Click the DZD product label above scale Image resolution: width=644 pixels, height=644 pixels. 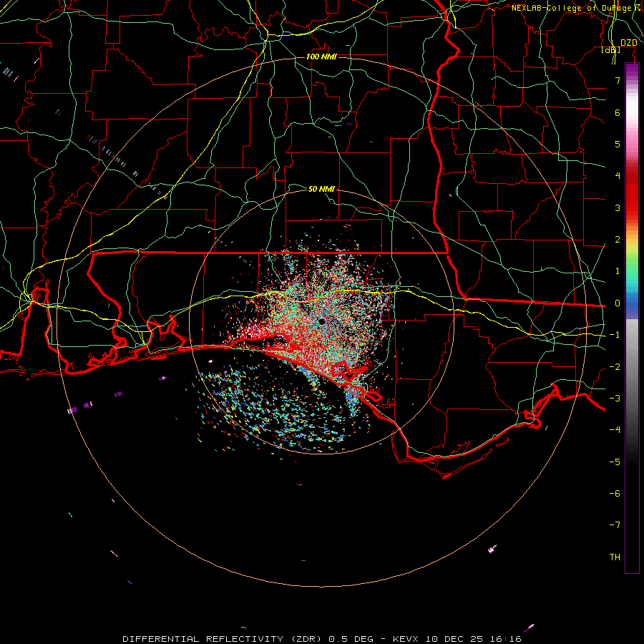[628, 43]
